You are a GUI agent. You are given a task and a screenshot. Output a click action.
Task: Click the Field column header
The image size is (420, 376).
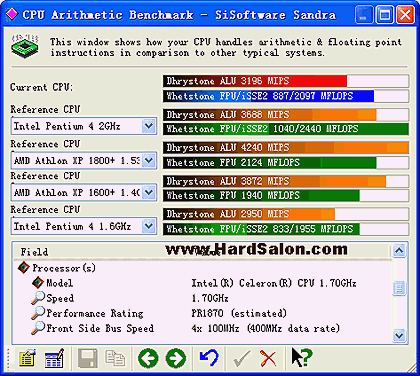pyautogui.click(x=35, y=252)
